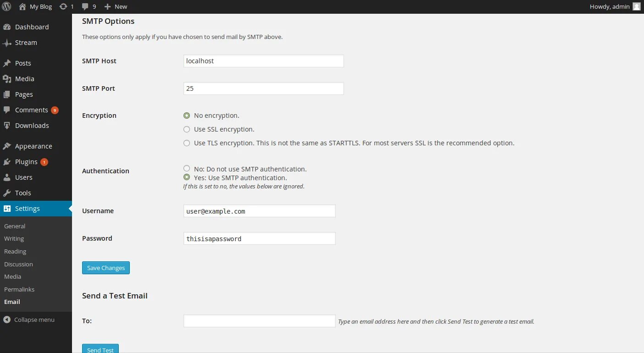Screen dimensions: 644x353
Task: Choose No SMTP authentication
Action: [x=187, y=169]
